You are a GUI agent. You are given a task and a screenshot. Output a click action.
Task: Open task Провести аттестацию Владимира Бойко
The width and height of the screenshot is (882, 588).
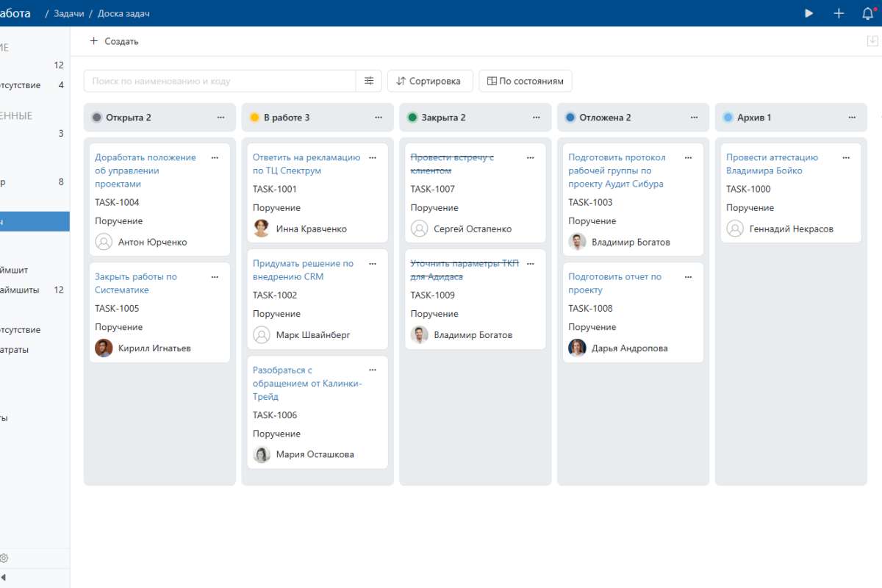(x=772, y=164)
